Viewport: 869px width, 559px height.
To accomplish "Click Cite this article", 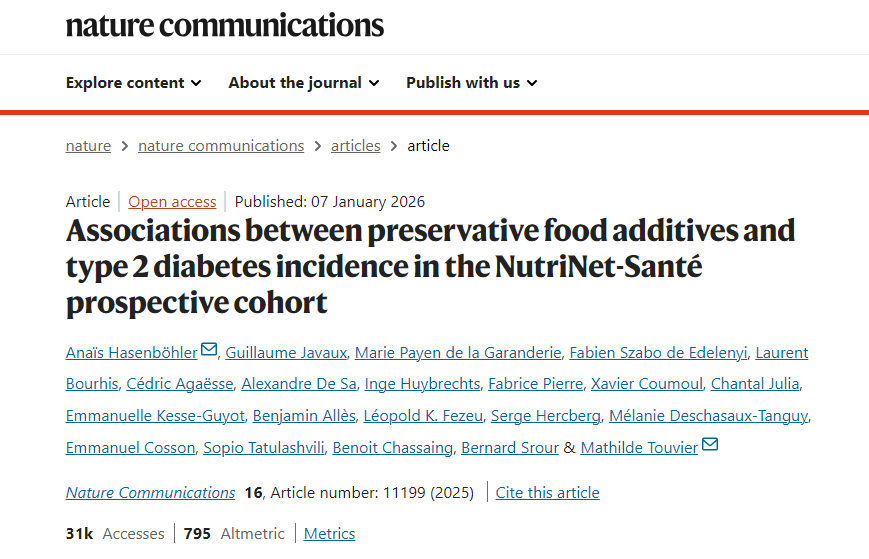I will click(x=547, y=493).
